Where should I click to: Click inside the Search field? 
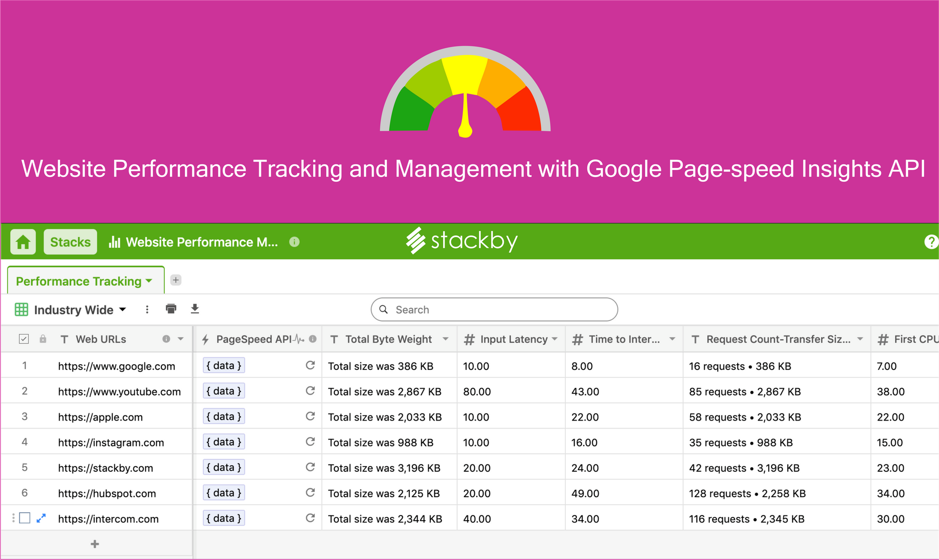[x=493, y=309]
